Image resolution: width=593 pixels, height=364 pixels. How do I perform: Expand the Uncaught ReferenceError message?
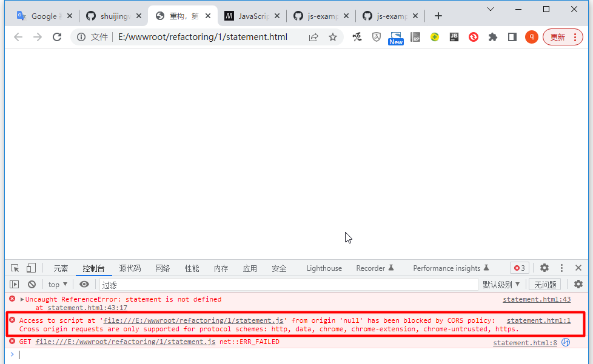[22, 299]
